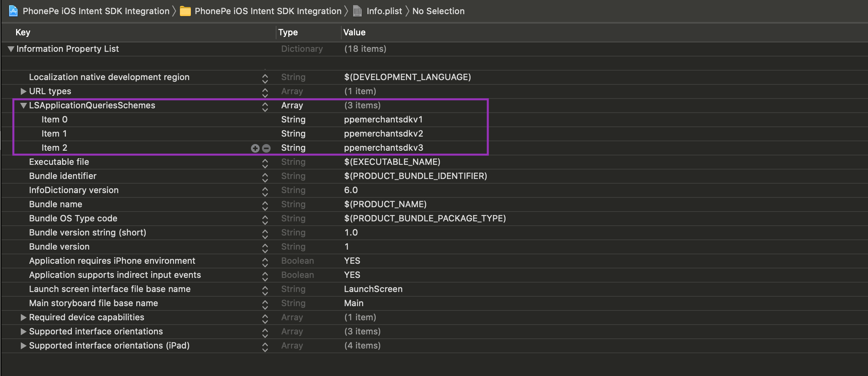Click the Value column header

coord(354,32)
